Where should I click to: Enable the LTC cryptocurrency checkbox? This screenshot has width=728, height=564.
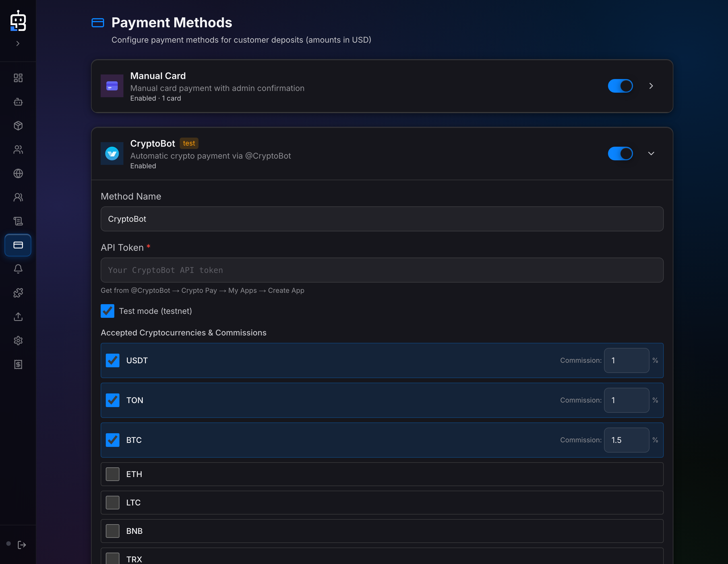click(x=113, y=502)
